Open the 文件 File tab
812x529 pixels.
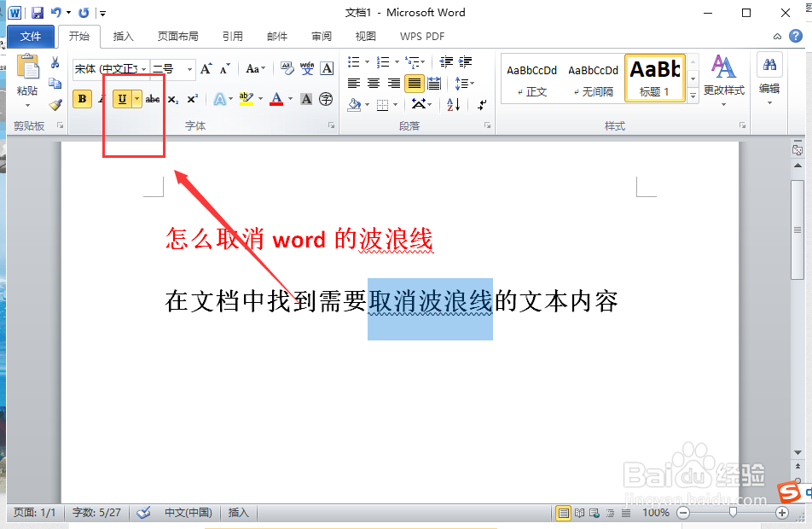[x=31, y=37]
